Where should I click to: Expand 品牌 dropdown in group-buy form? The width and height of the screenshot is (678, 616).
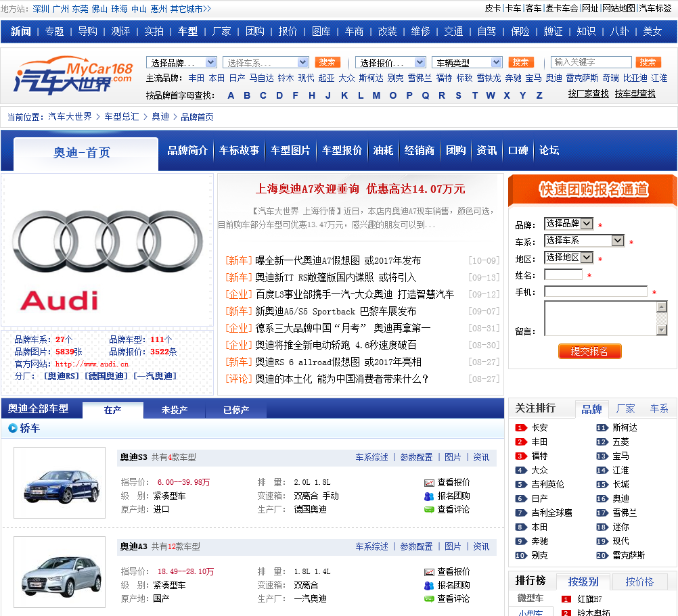[x=568, y=223]
